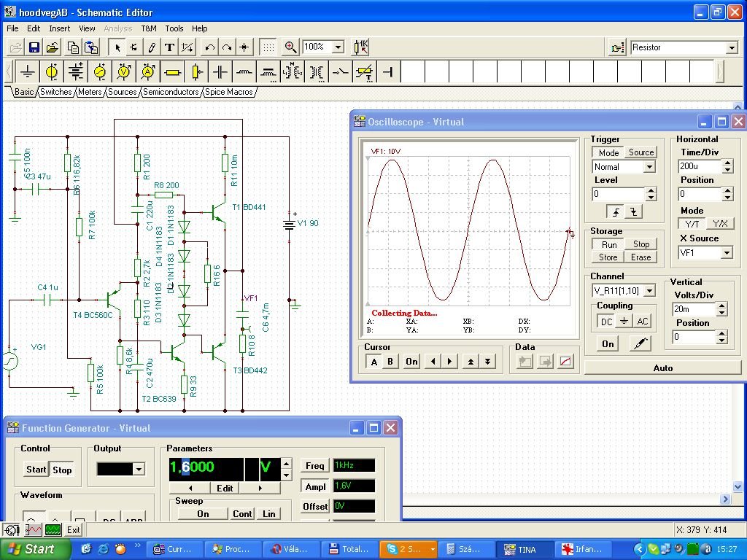
Task: Open the Trigger mode Normal dropdown
Action: pyautogui.click(x=649, y=167)
